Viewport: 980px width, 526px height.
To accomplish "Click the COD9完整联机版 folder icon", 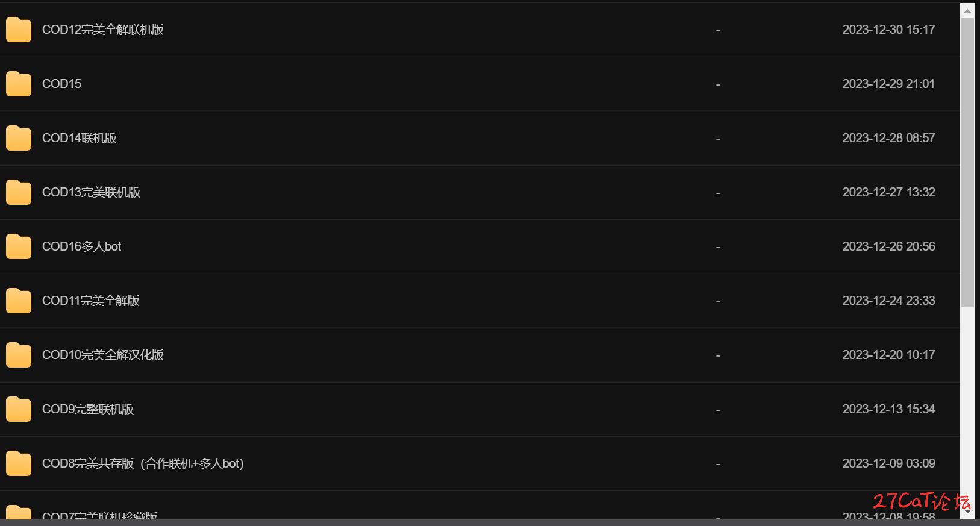I will tap(19, 409).
